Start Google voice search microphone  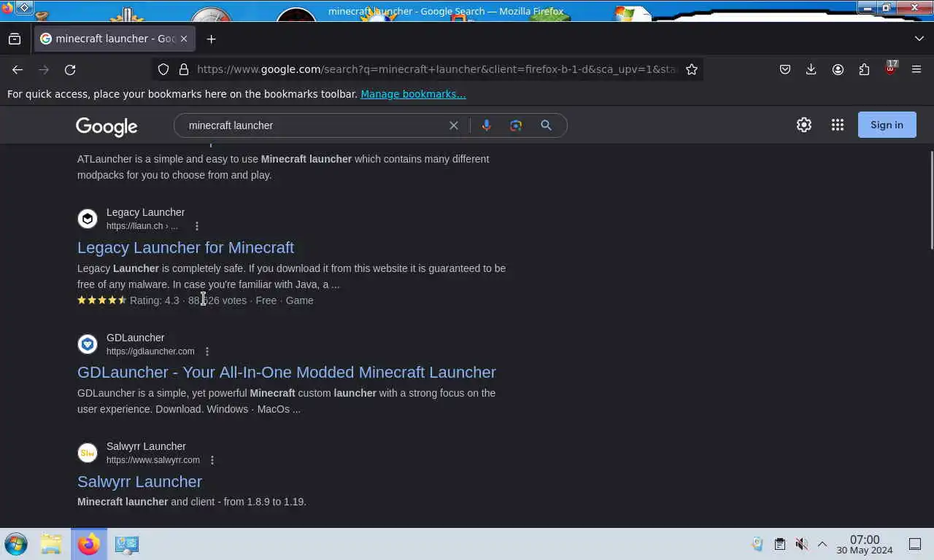(x=487, y=125)
